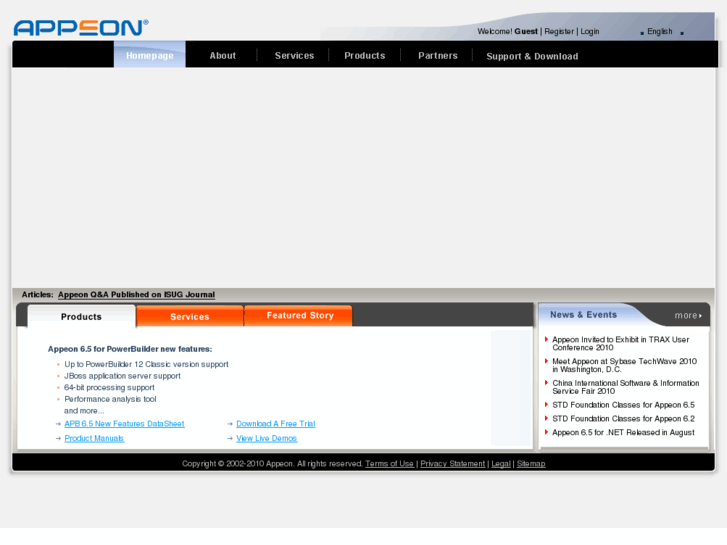Screen dimensions: 727x545
Task: Click View Live Demos link
Action: click(x=267, y=438)
